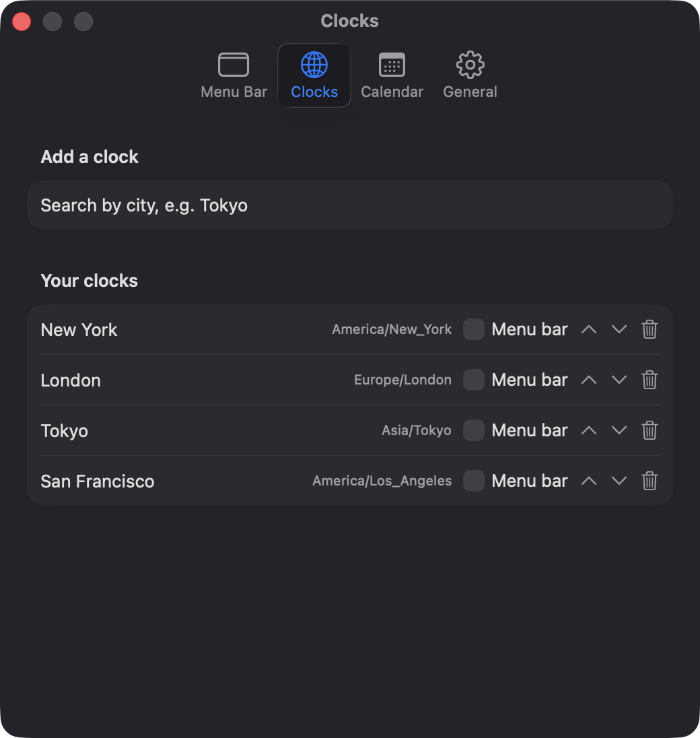Viewport: 700px width, 738px height.
Task: Switch to the Calendar tab
Action: [392, 75]
